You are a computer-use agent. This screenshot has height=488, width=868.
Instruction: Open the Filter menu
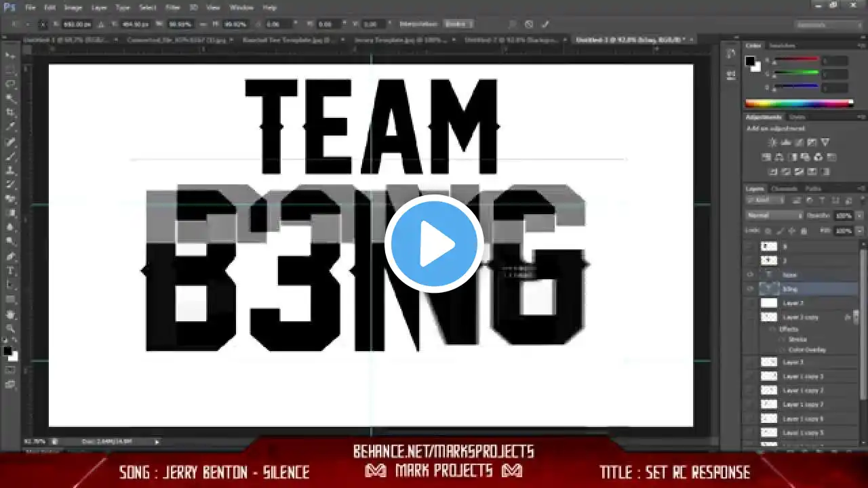(173, 7)
